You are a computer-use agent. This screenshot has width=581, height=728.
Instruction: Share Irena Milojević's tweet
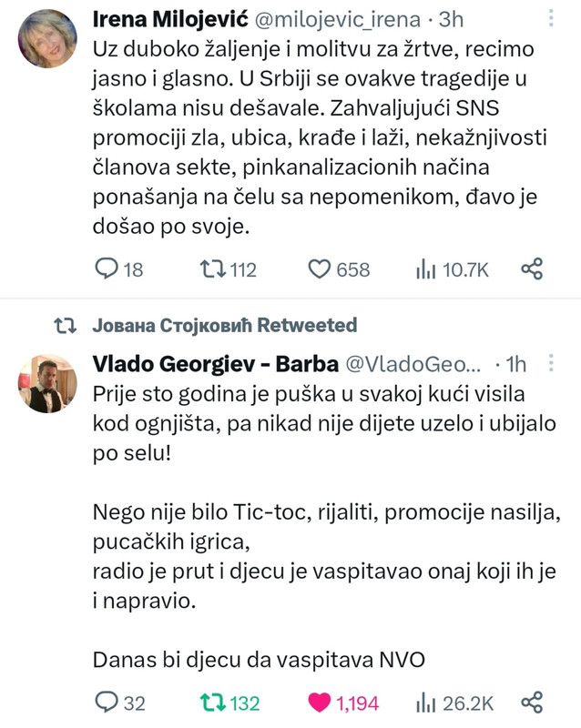(x=532, y=268)
